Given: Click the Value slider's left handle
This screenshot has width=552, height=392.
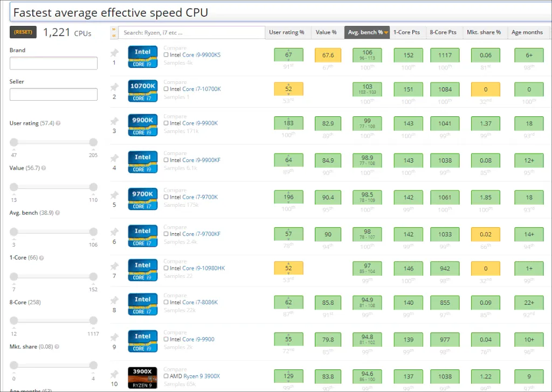Looking at the screenshot, I should coord(14,187).
